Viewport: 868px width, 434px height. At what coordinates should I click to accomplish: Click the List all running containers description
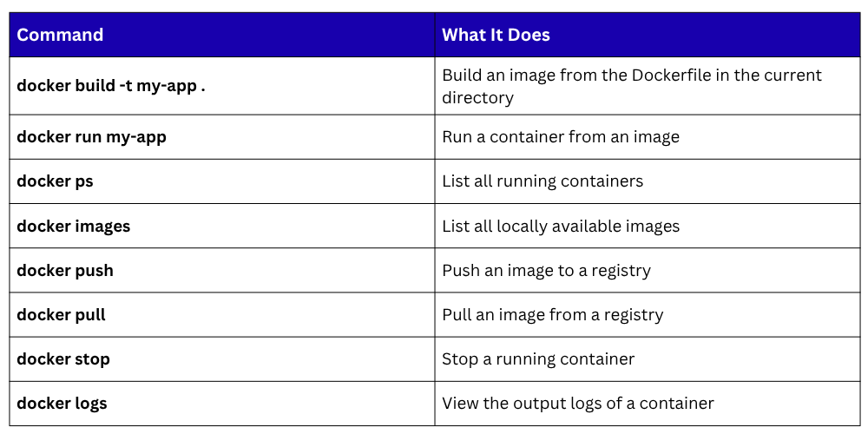(x=542, y=181)
